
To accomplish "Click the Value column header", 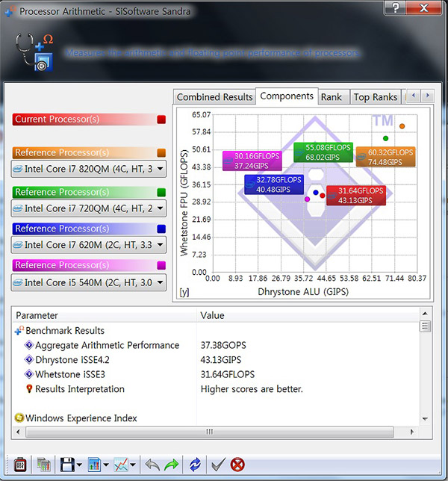I will pos(308,315).
